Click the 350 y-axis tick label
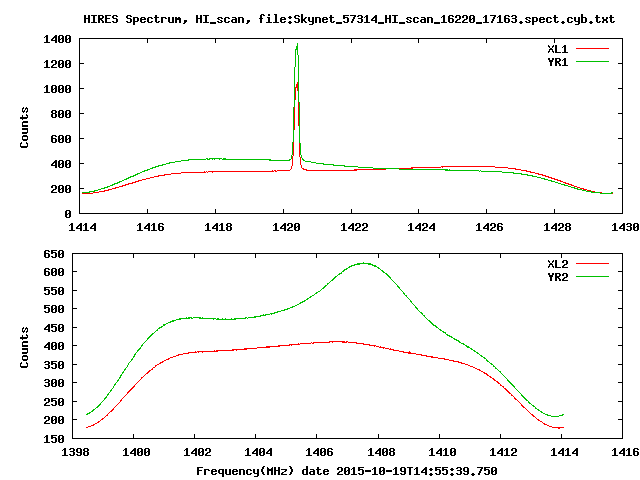640x480 pixels. coord(54,365)
